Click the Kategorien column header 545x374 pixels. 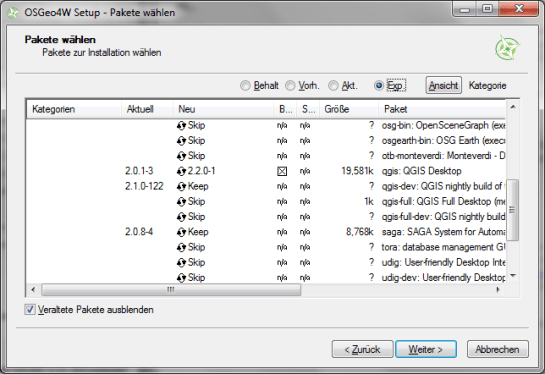coord(74,109)
